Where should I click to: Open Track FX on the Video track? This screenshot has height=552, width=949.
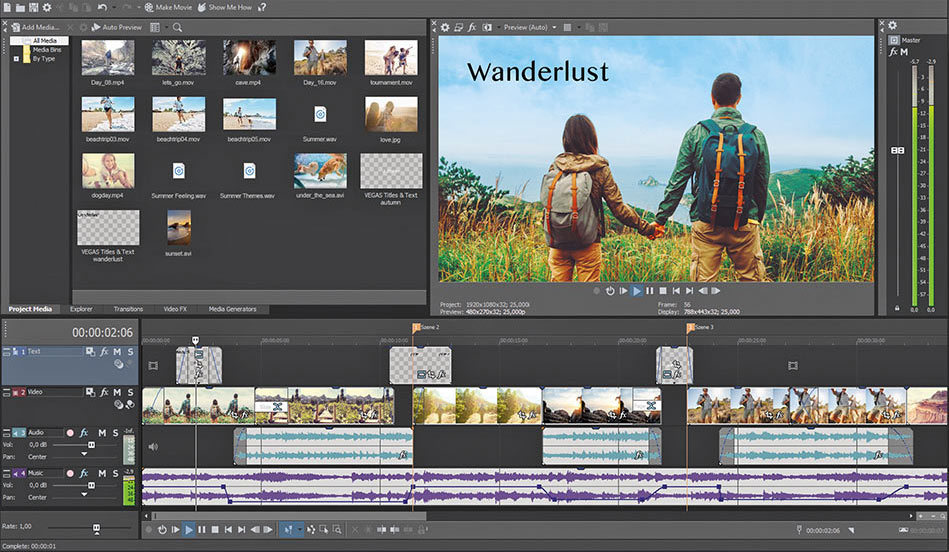coord(104,392)
